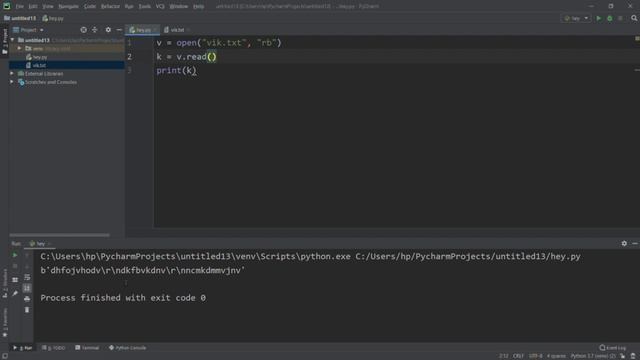
Task: Open the Code menu
Action: 90,7
